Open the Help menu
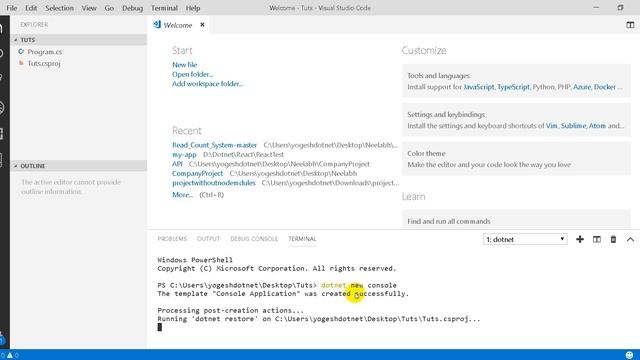Image resolution: width=640 pixels, height=360 pixels. [x=193, y=8]
